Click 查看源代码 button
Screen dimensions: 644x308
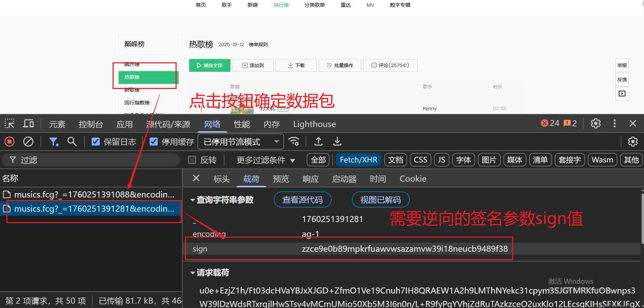pos(303,200)
